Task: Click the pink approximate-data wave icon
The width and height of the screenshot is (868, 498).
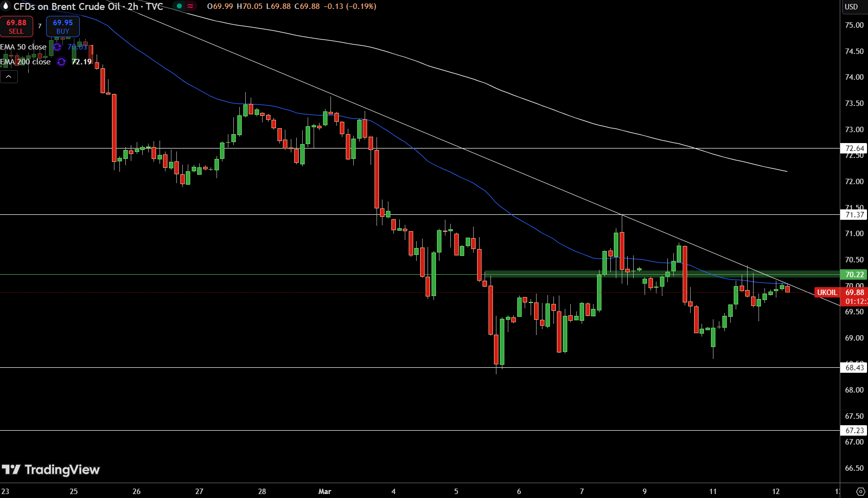Action: point(190,6)
